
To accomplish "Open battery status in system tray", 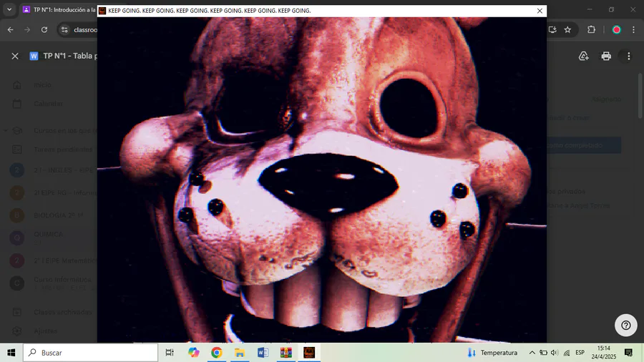I will pos(543,353).
